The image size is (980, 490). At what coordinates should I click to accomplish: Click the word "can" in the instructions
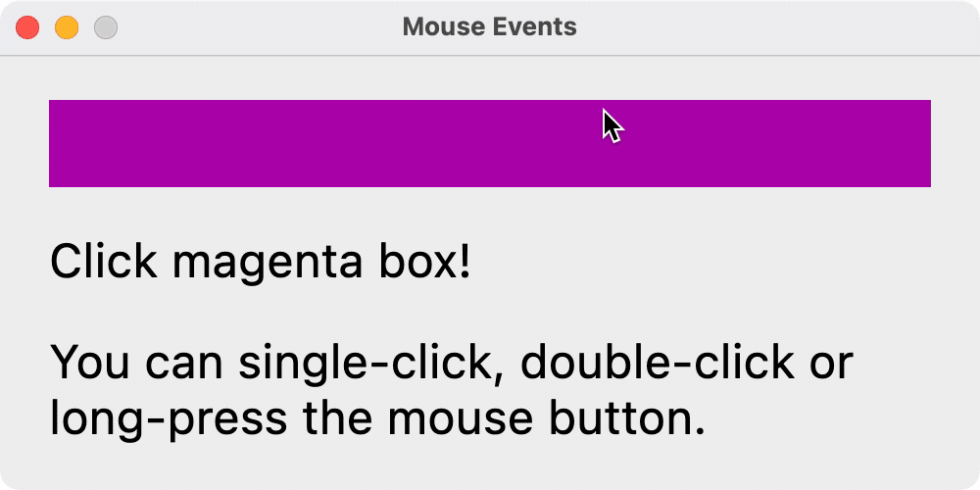183,365
